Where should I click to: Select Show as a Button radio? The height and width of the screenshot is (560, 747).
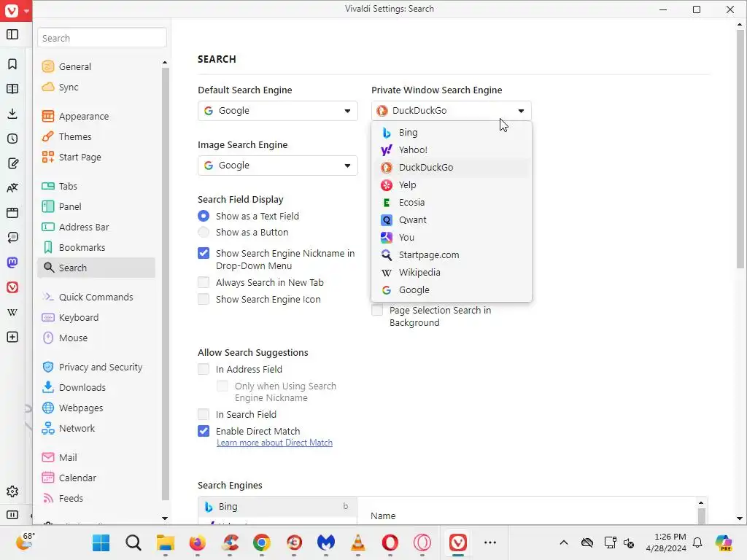204,233
